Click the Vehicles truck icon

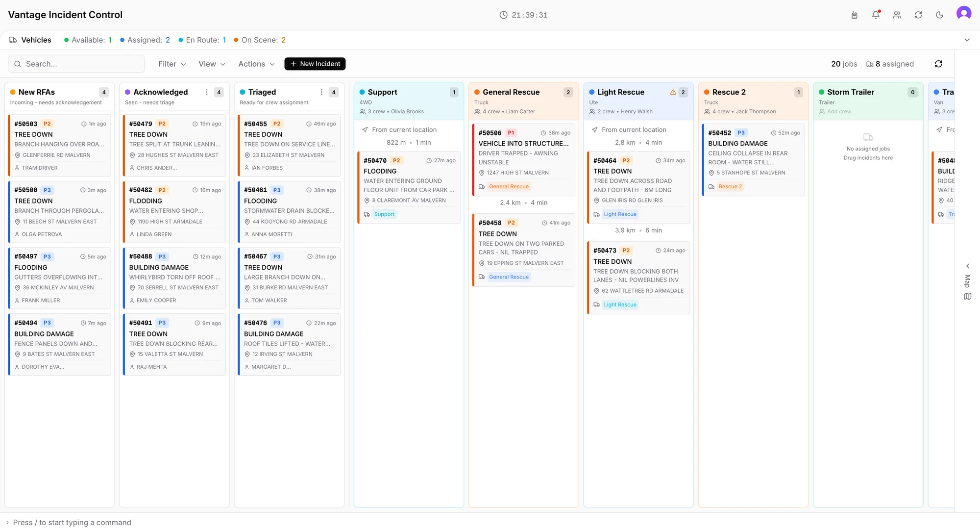click(x=13, y=40)
